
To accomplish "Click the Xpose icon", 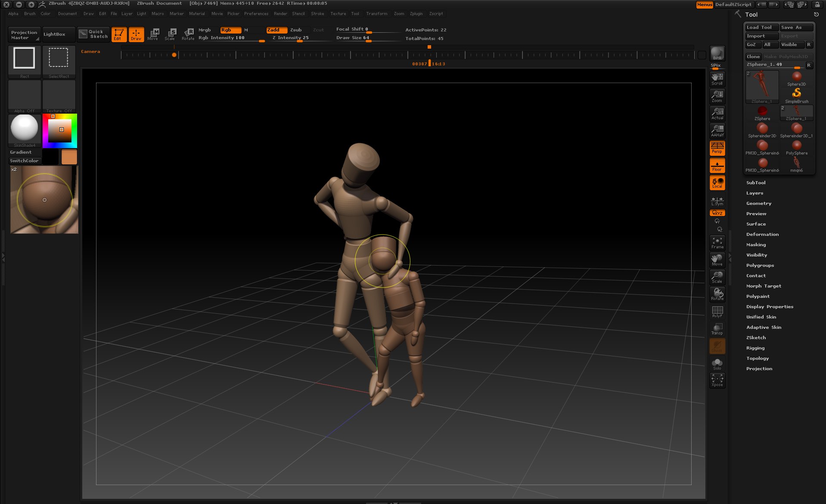I will (x=717, y=380).
